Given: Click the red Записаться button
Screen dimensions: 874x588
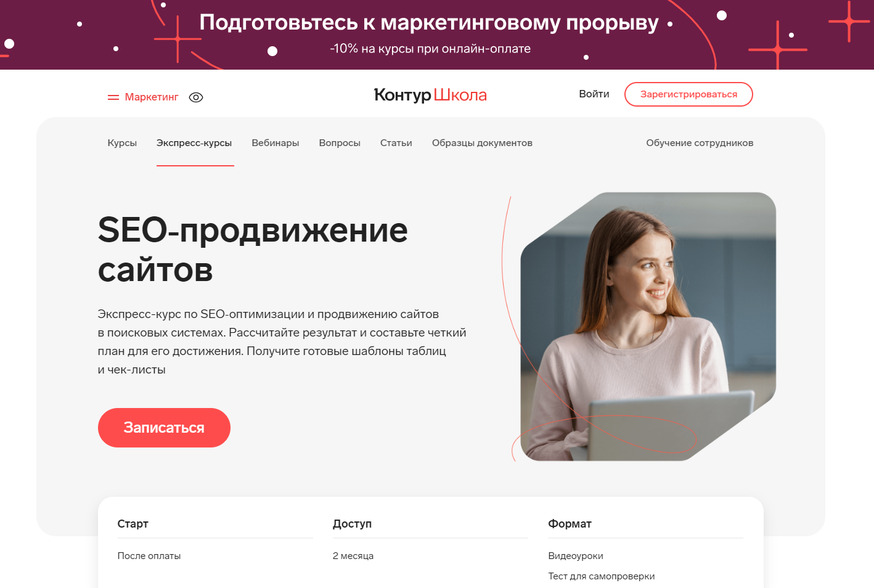Looking at the screenshot, I should 164,428.
